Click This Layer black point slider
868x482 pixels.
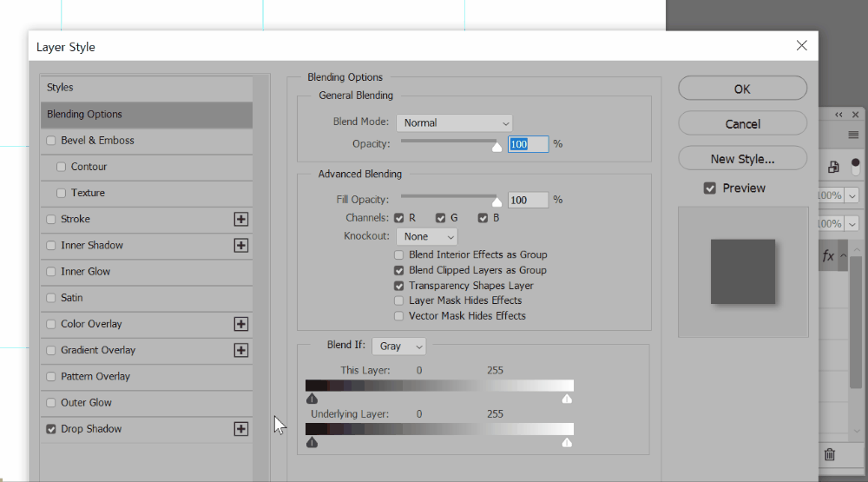[312, 399]
